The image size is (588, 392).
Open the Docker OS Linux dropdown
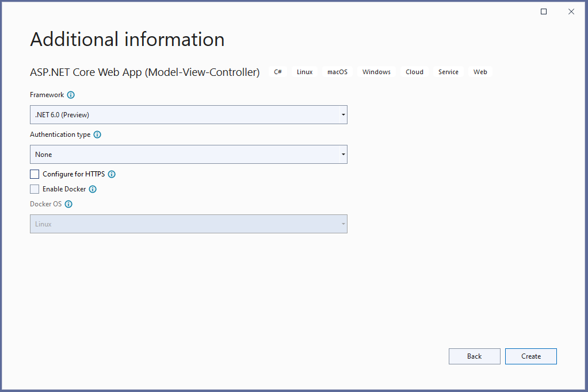click(x=188, y=224)
